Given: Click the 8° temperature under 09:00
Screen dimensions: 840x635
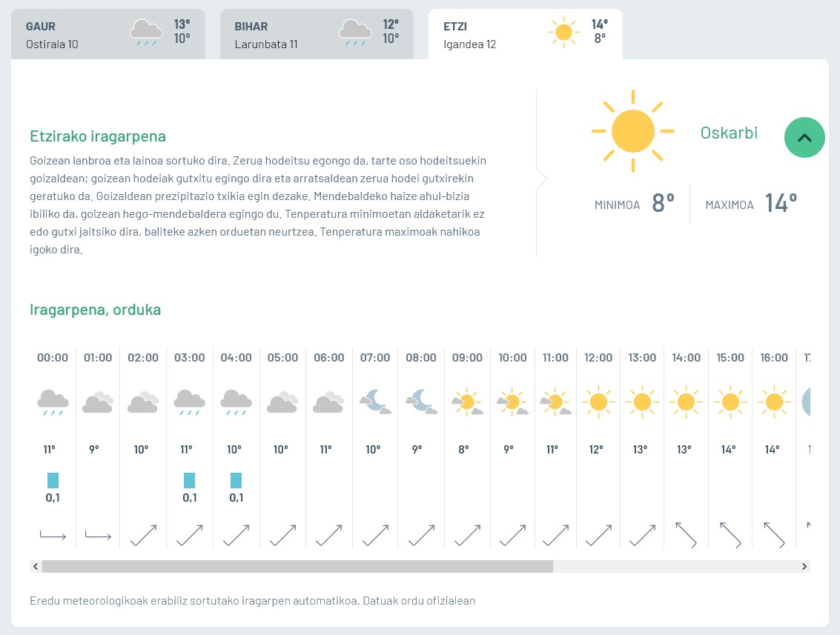Looking at the screenshot, I should (x=464, y=450).
